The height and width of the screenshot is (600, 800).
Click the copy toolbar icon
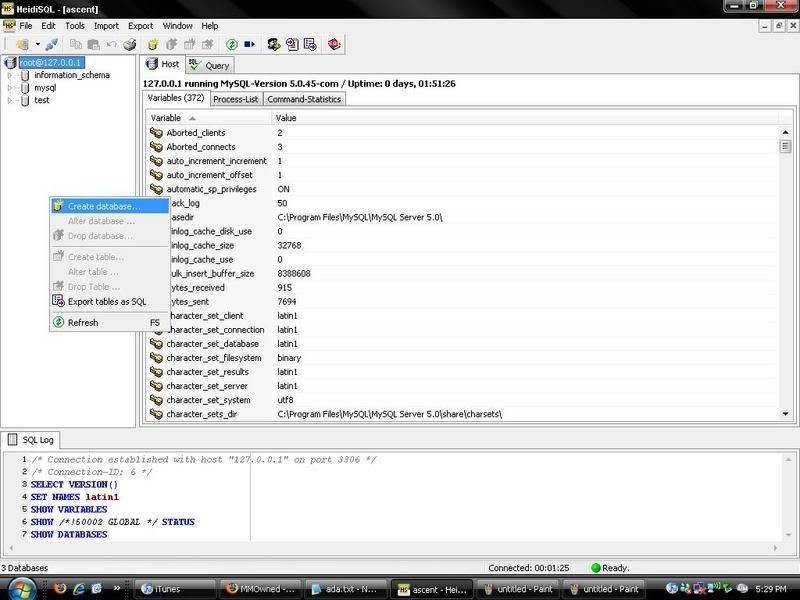pos(76,44)
